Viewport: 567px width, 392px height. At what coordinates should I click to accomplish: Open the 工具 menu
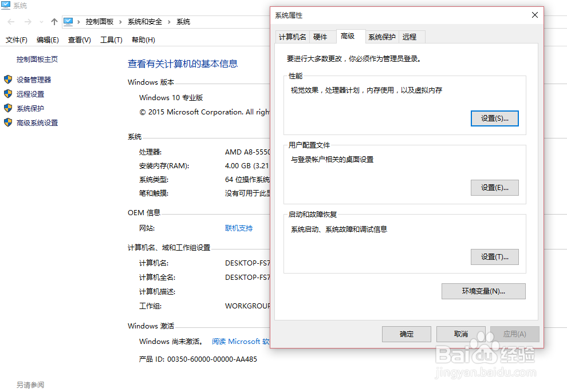click(x=111, y=39)
